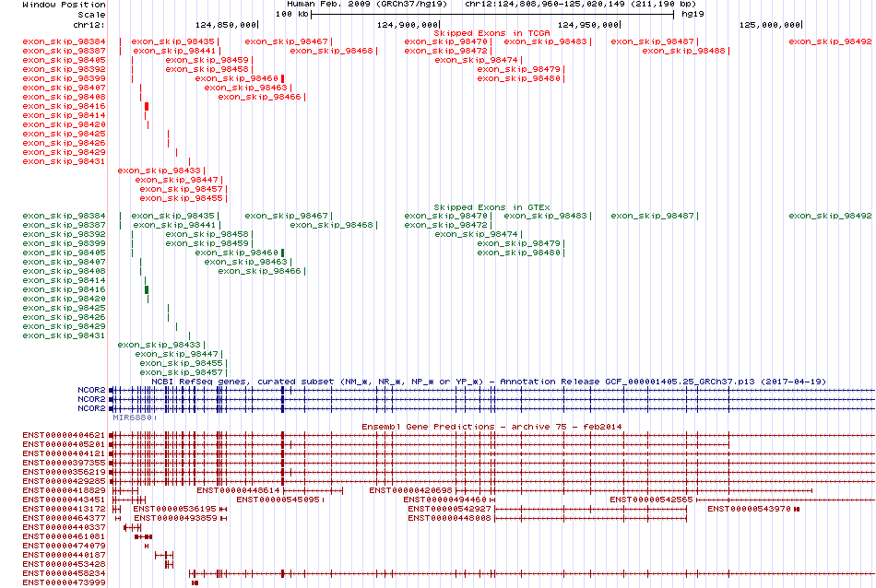Viewport: 876px width, 588px height.
Task: Click the Ensembl Gene Predictions track title
Action: (491, 427)
